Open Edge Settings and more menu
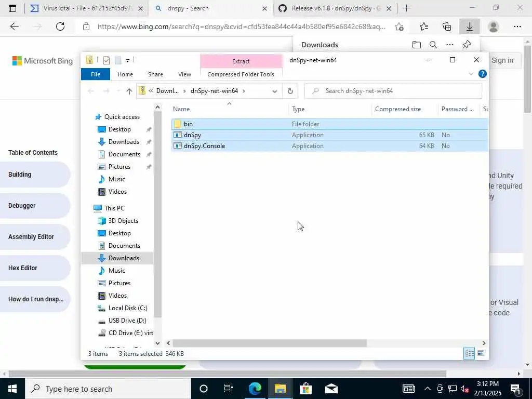532x399 pixels. pyautogui.click(x=517, y=26)
